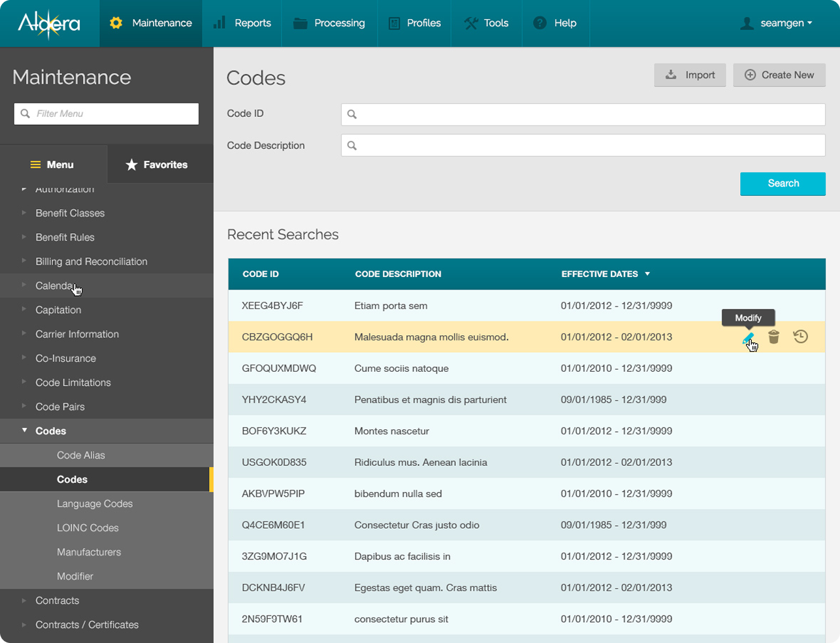
Task: Click the Code ID search magnifier icon
Action: tap(352, 114)
